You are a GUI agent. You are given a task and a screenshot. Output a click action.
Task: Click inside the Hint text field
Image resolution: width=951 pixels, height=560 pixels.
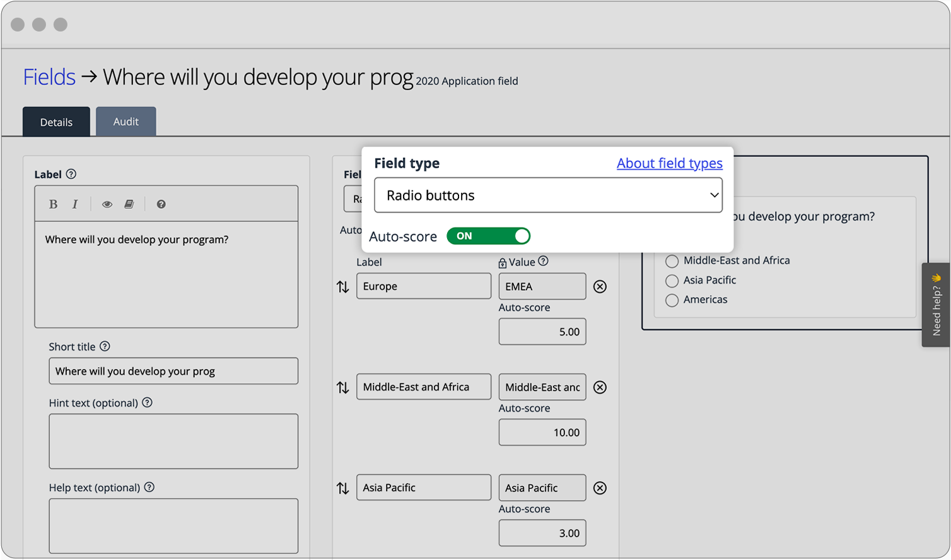[173, 441]
